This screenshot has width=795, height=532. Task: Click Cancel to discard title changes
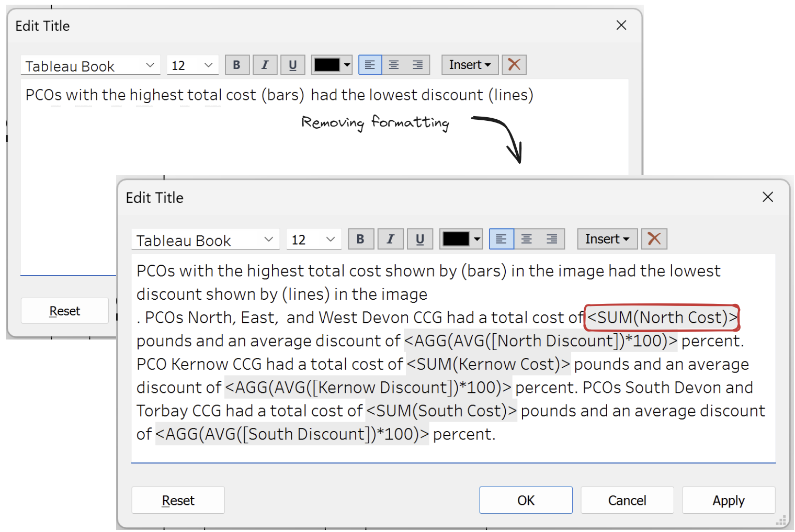[627, 501]
